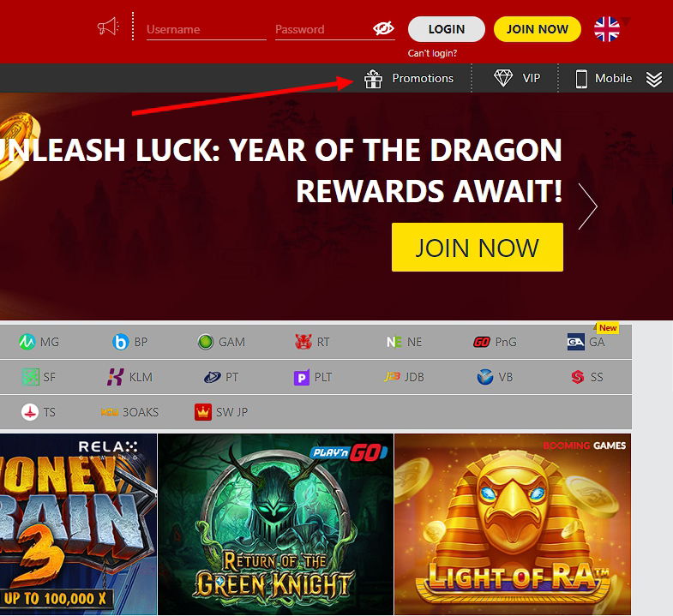The width and height of the screenshot is (673, 616).
Task: Advance banner with the right arrow
Action: (x=587, y=206)
